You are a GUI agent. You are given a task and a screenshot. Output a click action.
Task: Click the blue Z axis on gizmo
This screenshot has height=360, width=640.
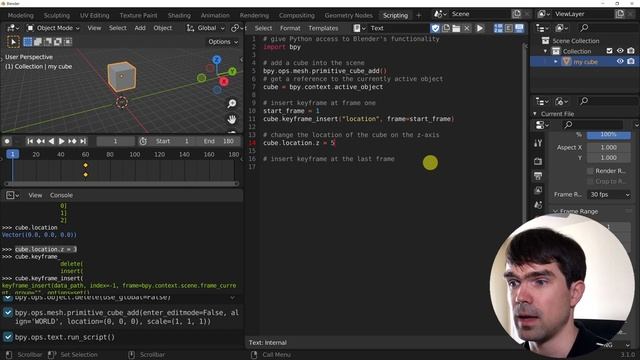point(217,60)
